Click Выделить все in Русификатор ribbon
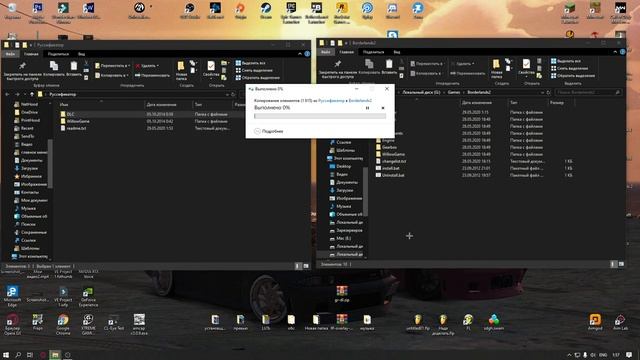 click(250, 63)
